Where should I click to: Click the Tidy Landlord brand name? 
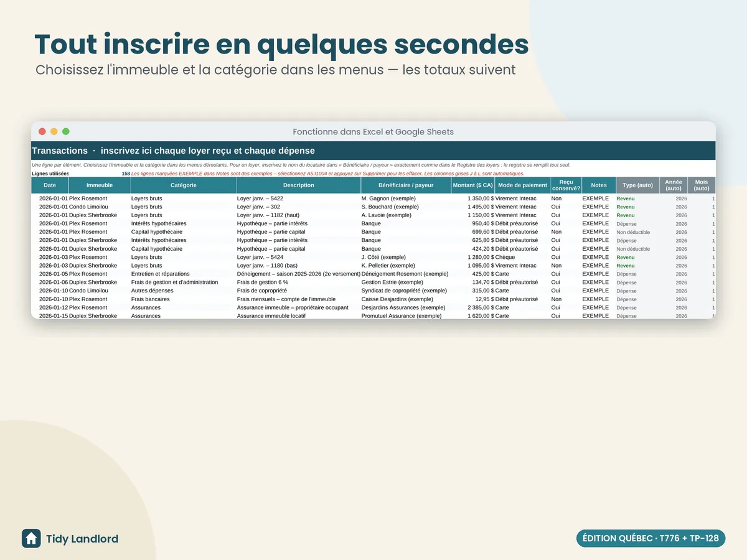tap(82, 539)
